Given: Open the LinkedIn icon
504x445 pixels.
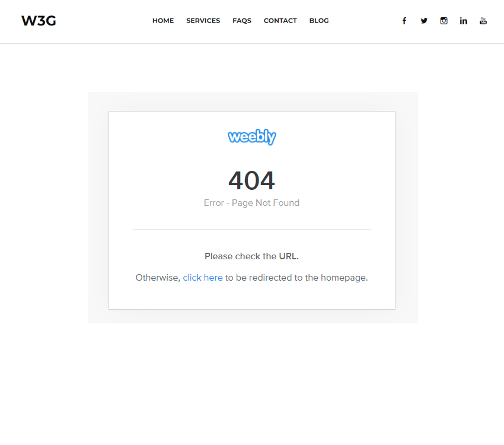Looking at the screenshot, I should 463,21.
